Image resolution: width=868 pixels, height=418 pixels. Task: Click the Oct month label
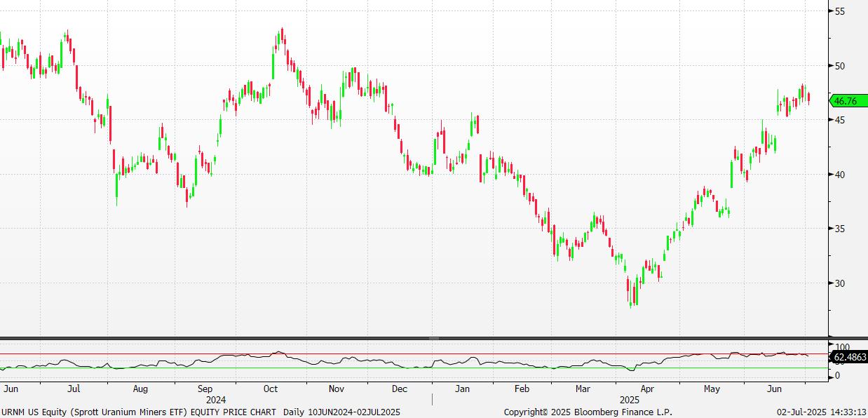click(271, 388)
